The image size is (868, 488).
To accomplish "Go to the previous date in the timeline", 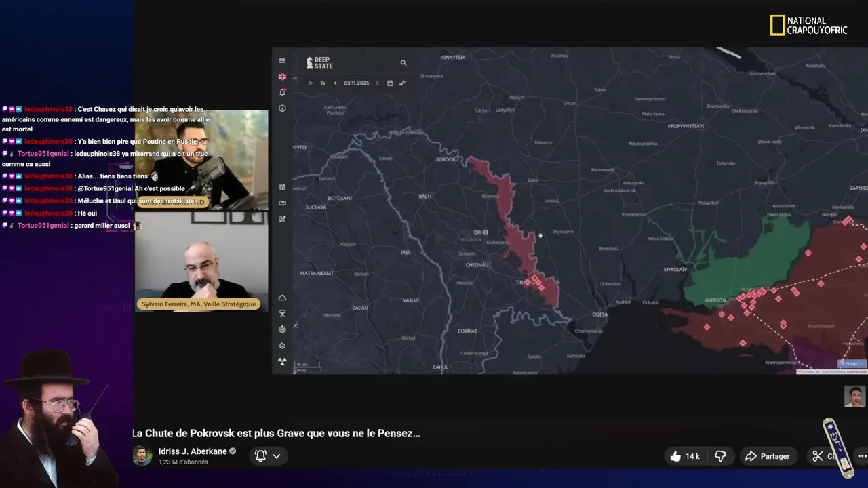I will (335, 83).
